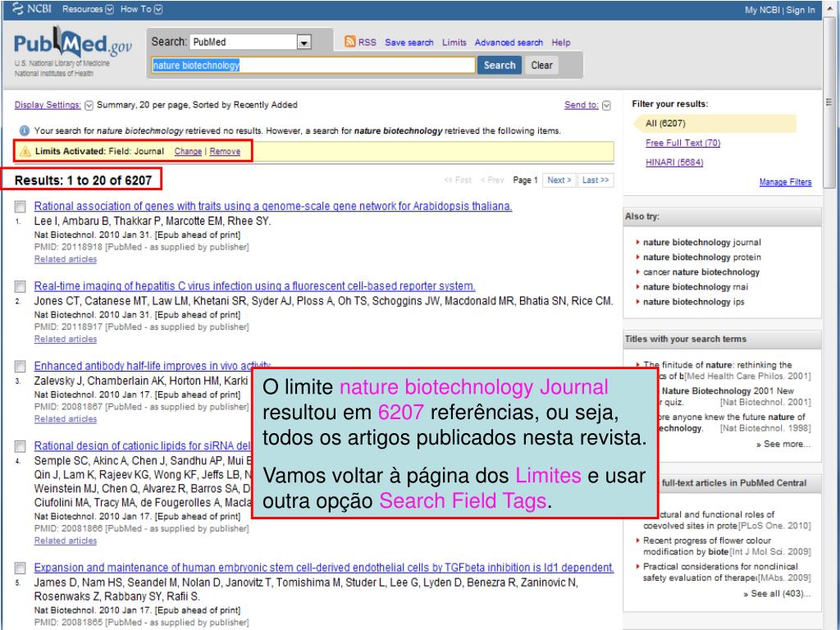The width and height of the screenshot is (840, 630).
Task: Remove the activated limits
Action: [225, 152]
